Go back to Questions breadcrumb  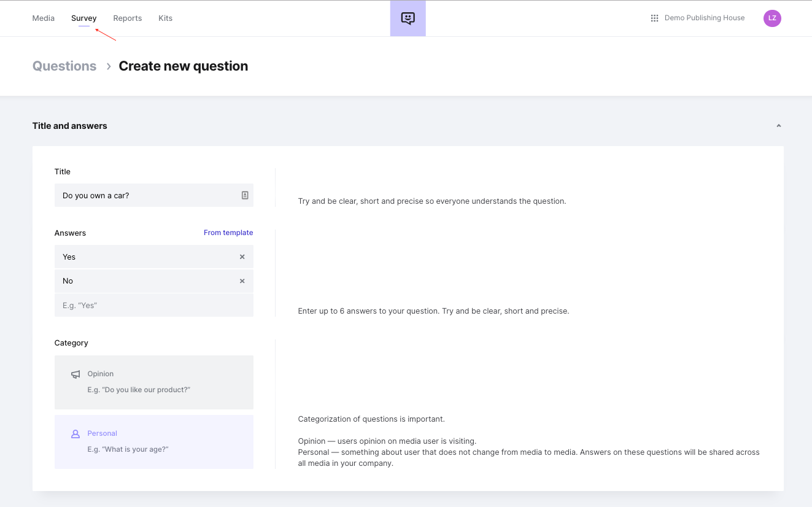pyautogui.click(x=64, y=66)
